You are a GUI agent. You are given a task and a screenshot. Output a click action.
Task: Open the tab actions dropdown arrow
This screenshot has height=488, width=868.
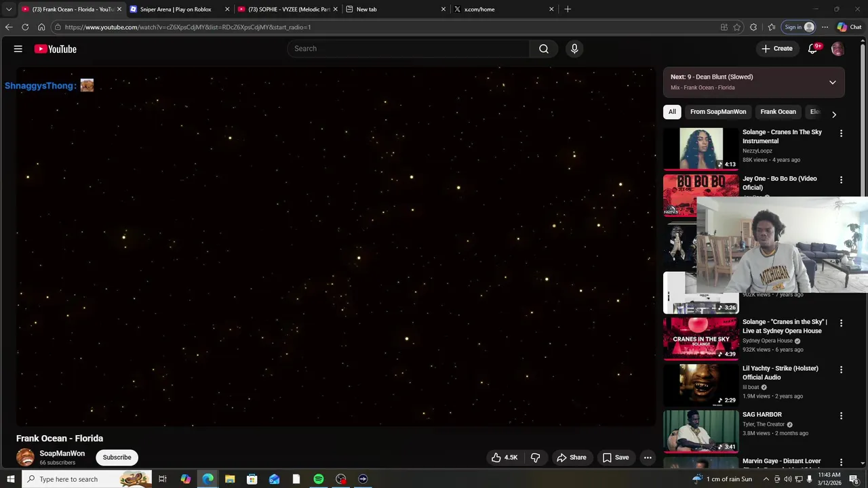(x=8, y=9)
